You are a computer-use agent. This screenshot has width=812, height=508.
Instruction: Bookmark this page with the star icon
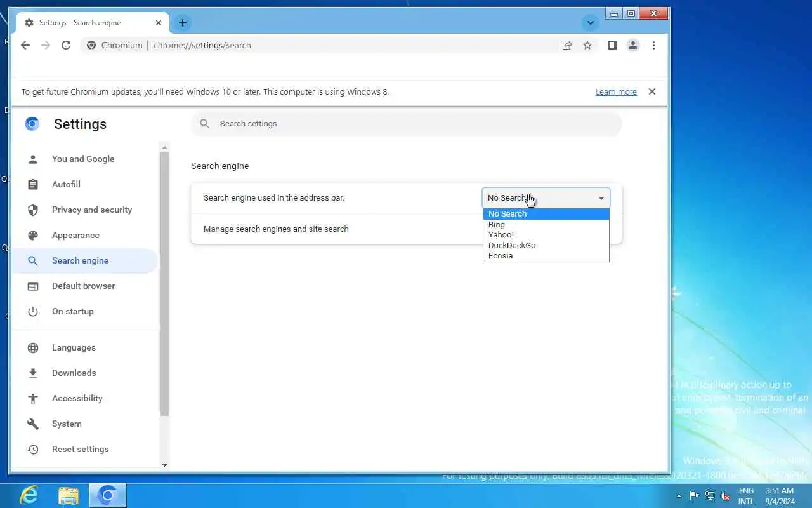(x=587, y=45)
